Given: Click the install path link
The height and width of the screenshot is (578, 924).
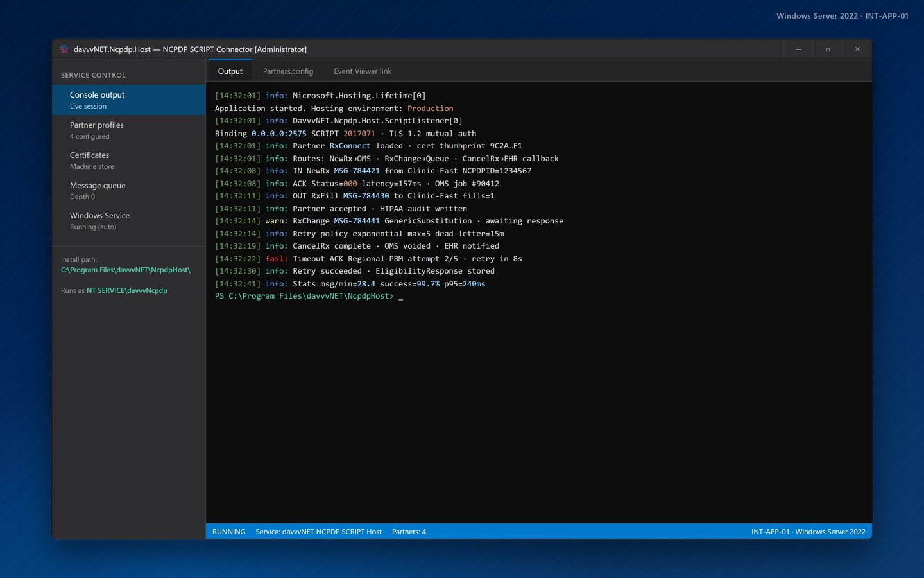Looking at the screenshot, I should [126, 270].
